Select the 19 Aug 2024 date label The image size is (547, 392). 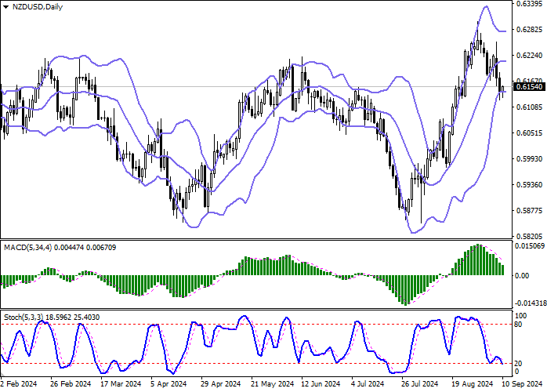(x=471, y=384)
